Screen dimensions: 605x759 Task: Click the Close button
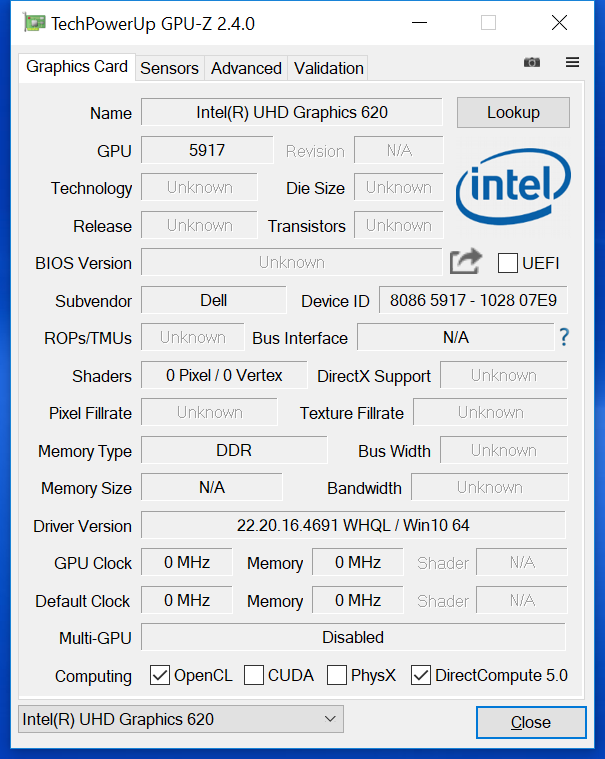pos(531,722)
